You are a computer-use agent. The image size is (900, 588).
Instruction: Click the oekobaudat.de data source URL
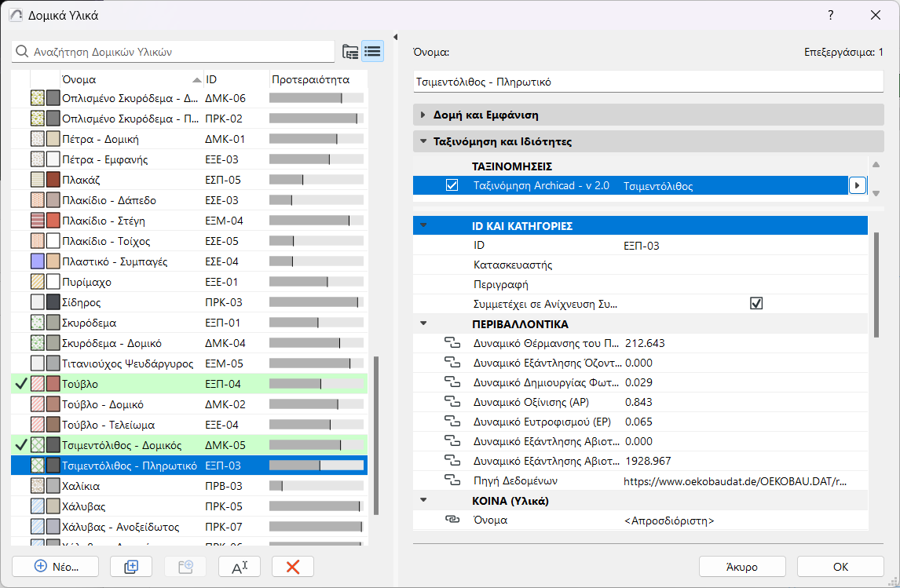click(735, 480)
